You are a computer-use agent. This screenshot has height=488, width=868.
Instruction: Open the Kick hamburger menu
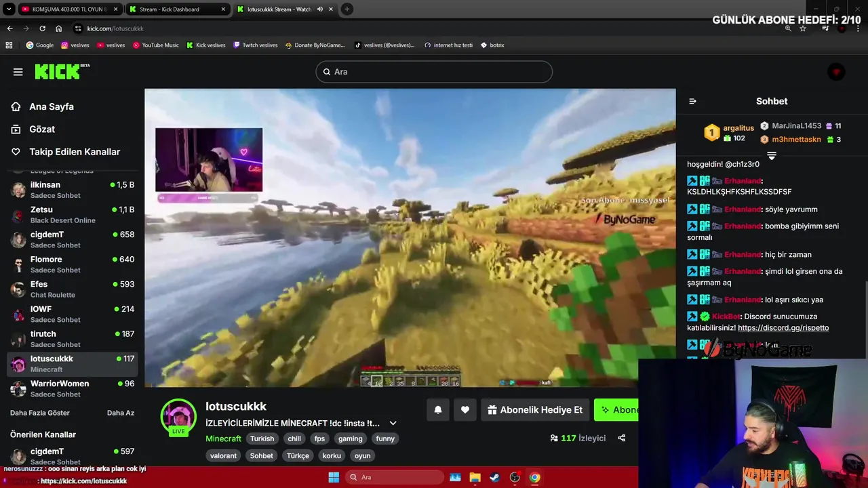point(18,72)
